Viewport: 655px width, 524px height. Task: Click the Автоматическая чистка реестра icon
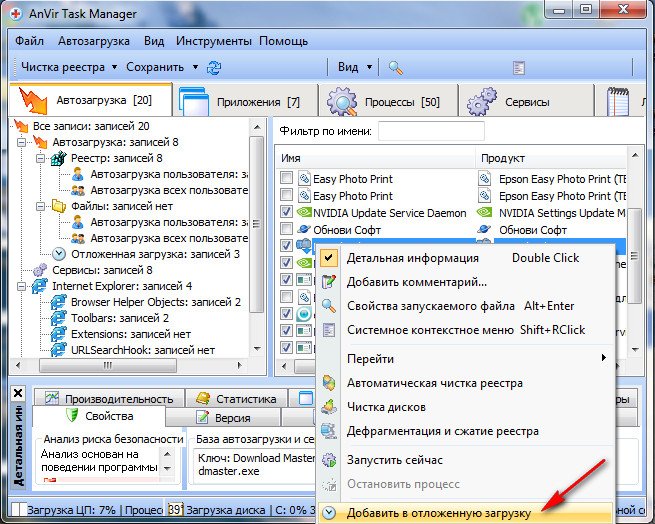click(329, 383)
